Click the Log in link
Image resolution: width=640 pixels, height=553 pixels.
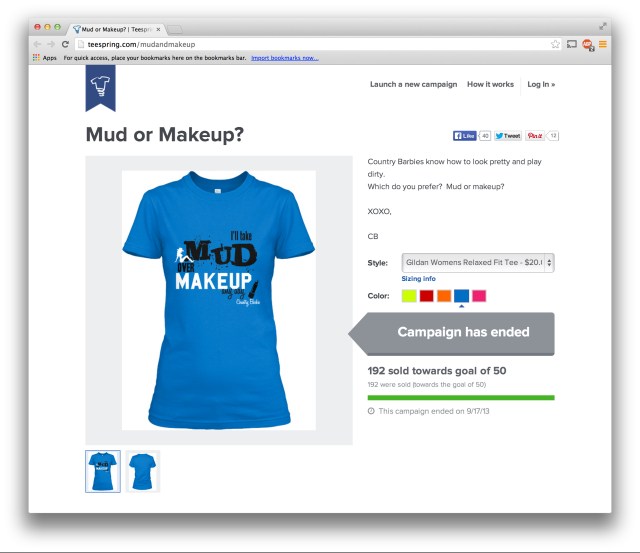pos(541,84)
